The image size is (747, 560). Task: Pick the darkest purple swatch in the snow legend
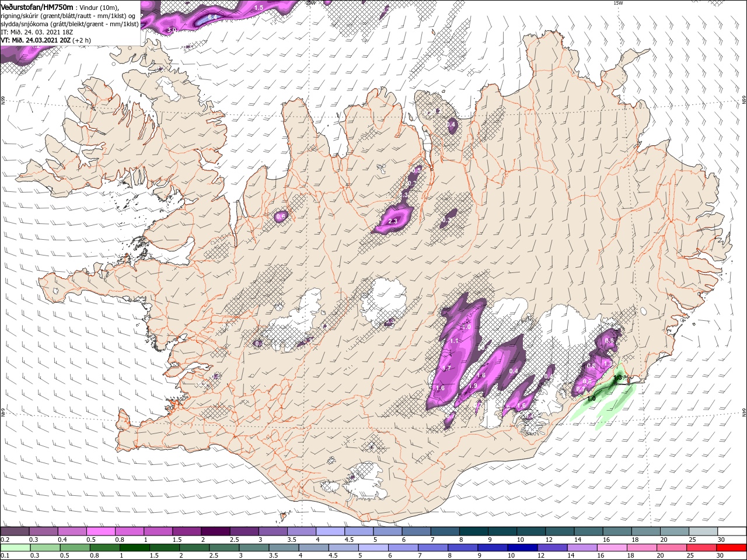click(215, 531)
